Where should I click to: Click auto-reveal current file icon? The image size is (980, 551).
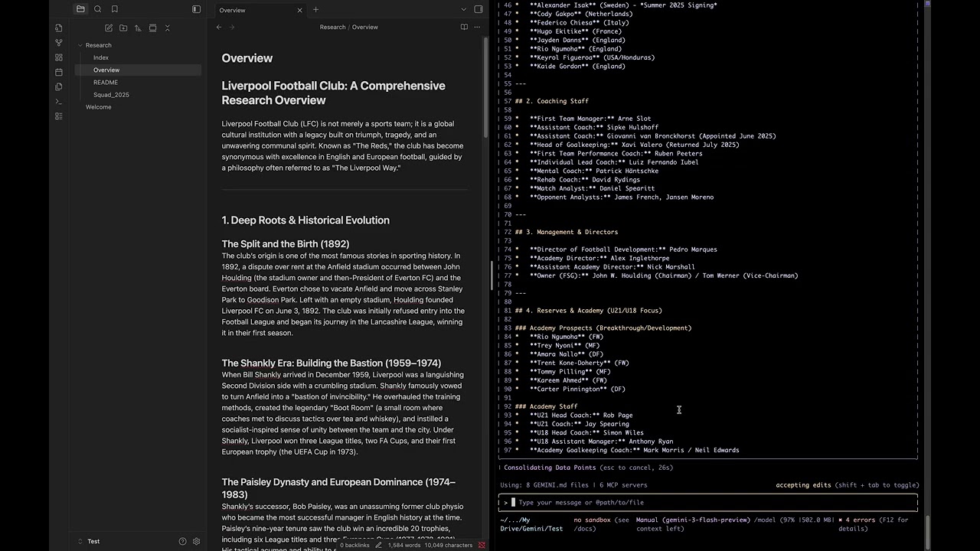pos(152,28)
